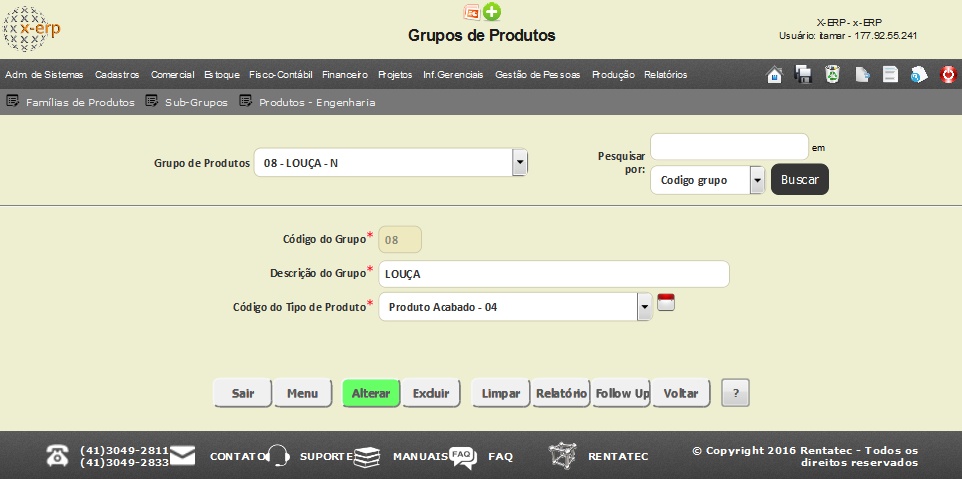
Task: Click the page with blue arrow icon
Action: (862, 75)
